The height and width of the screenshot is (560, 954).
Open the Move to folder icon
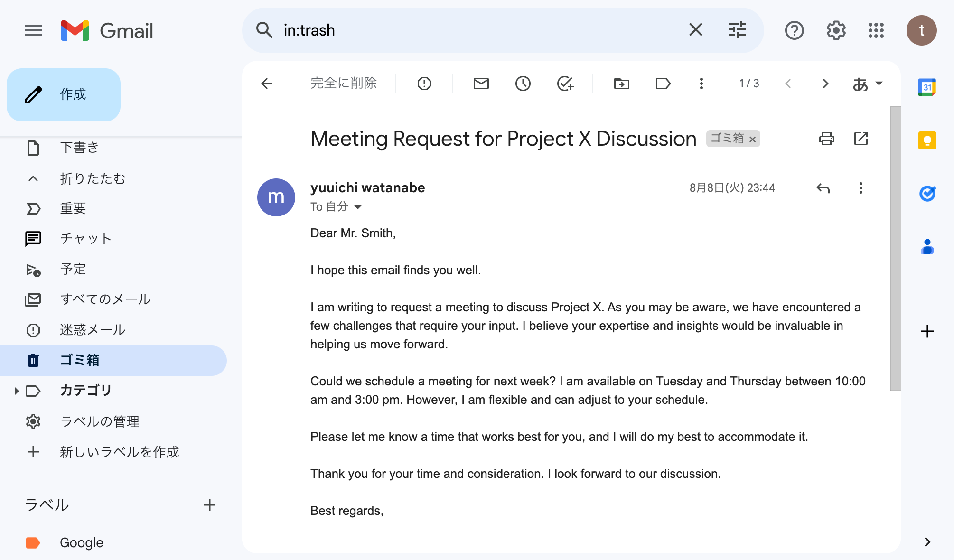pos(621,84)
